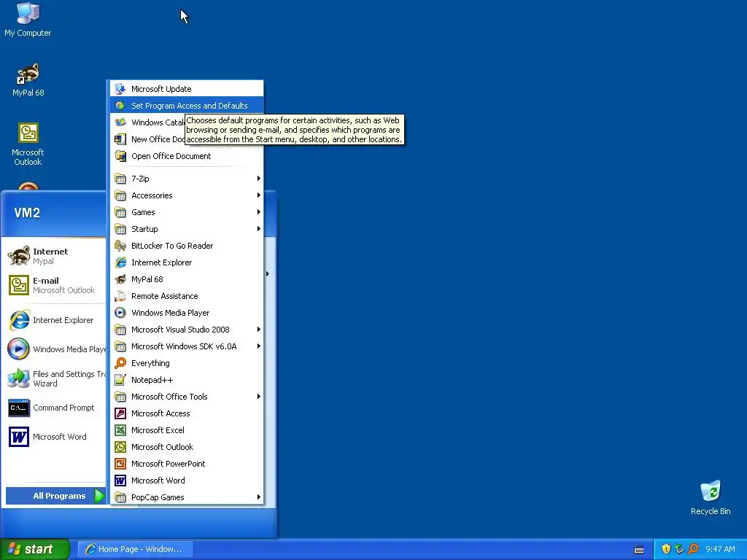Open My Computer desktop icon
This screenshot has width=747, height=560.
click(28, 20)
